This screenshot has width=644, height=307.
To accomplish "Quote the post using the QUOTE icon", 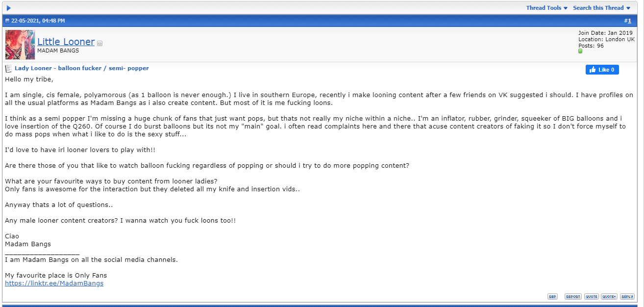I will tap(592, 296).
